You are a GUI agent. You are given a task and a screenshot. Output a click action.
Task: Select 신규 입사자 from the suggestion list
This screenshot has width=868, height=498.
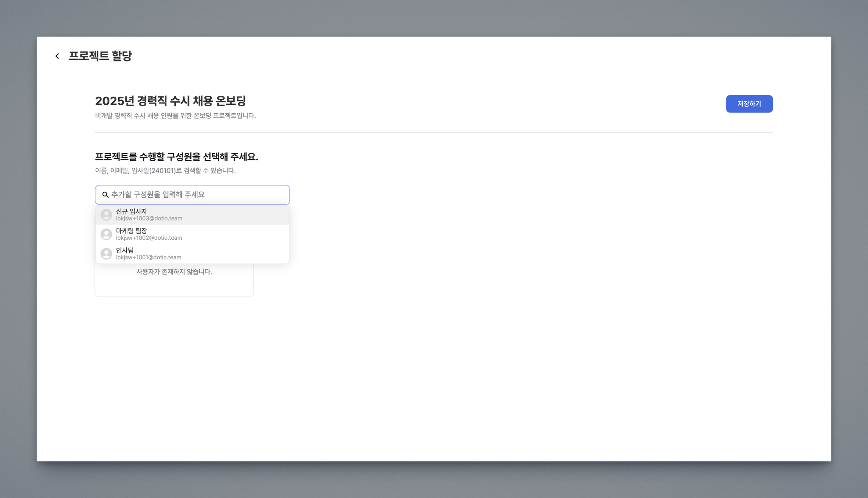[x=192, y=215]
